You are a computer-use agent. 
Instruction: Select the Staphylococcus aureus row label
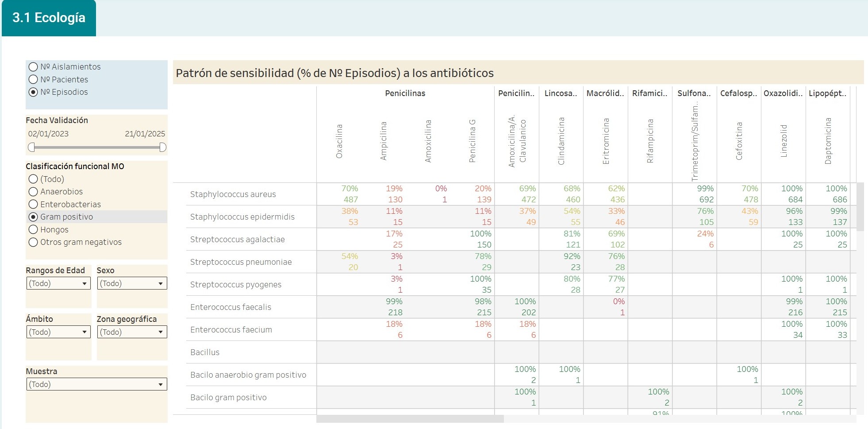(233, 194)
